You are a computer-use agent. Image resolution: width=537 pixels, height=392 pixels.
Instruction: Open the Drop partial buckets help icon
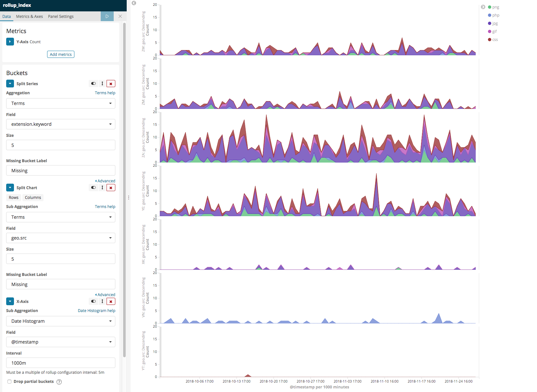(59, 382)
